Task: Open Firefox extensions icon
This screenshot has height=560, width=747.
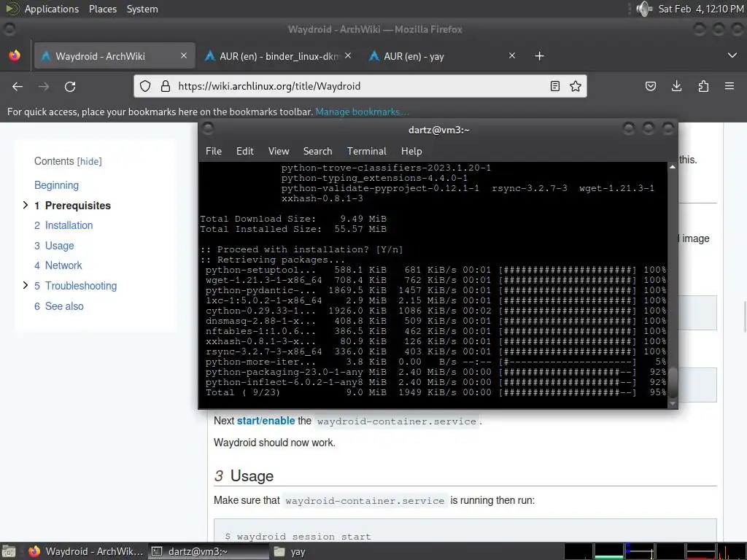Action: (x=703, y=86)
